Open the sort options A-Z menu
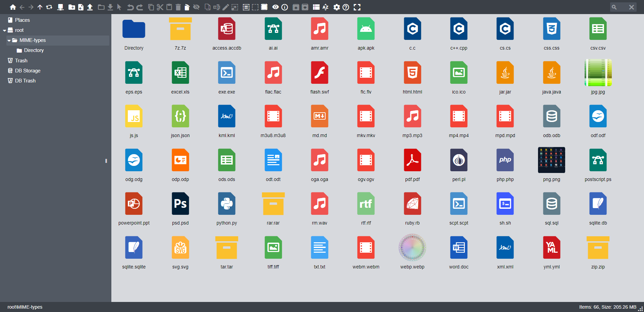644x312 pixels. [325, 7]
